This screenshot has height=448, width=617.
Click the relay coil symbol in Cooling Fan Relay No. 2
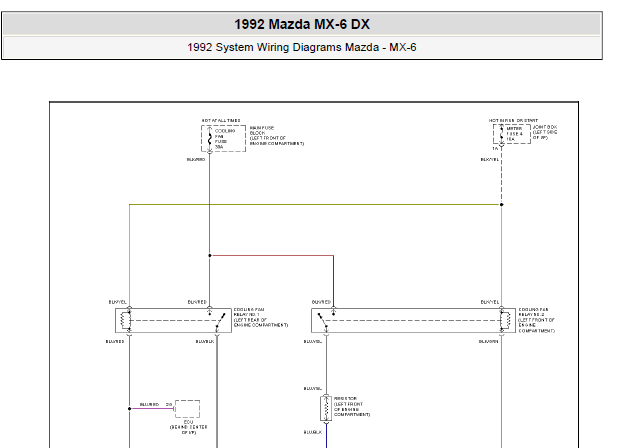coord(506,321)
